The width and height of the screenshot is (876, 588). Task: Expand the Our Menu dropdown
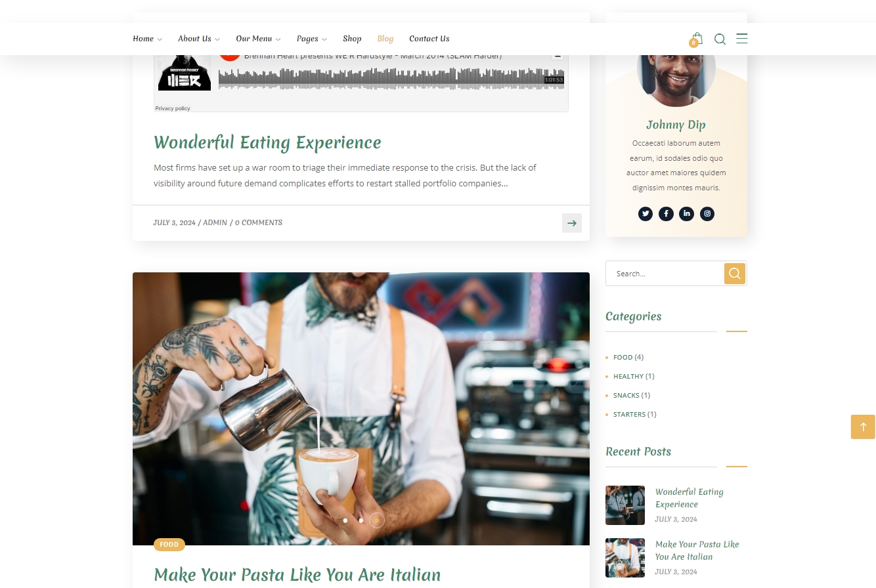[258, 39]
